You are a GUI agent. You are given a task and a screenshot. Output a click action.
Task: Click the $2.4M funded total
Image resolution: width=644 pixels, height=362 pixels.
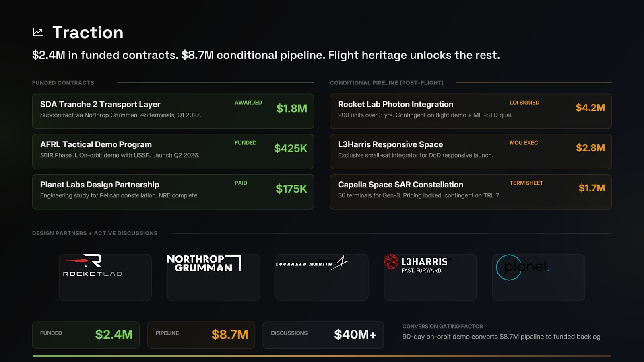[x=114, y=335]
